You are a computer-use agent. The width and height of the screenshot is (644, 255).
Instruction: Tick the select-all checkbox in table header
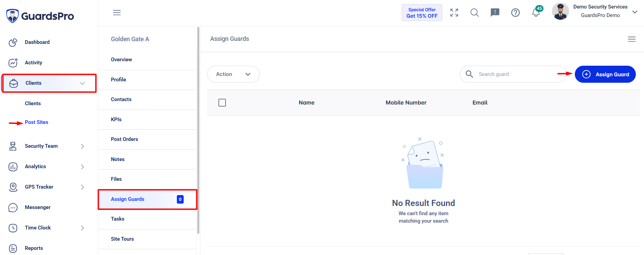point(222,102)
